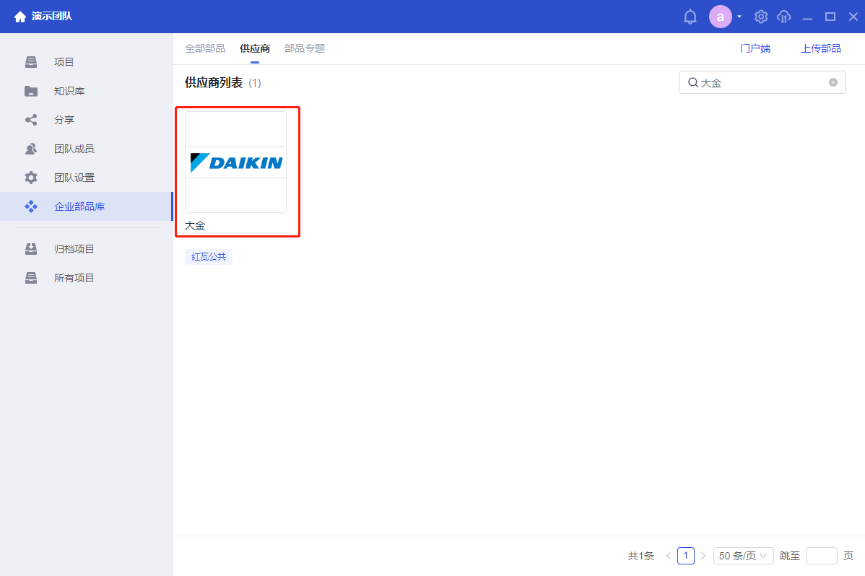Screen dimensions: 865x576
Task: Click the 企业部品库 icon
Action: [x=31, y=206]
